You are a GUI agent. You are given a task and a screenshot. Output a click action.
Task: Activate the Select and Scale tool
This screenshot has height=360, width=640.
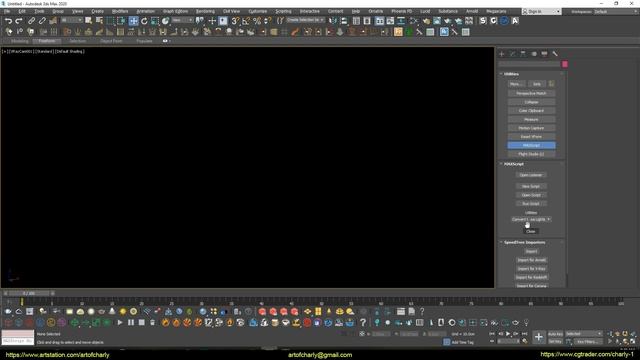click(155, 21)
